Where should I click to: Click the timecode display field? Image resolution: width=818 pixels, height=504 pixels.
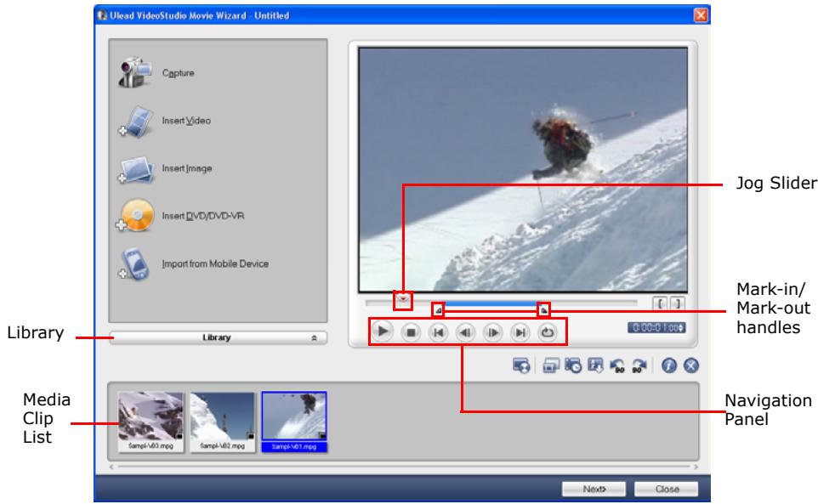656,328
